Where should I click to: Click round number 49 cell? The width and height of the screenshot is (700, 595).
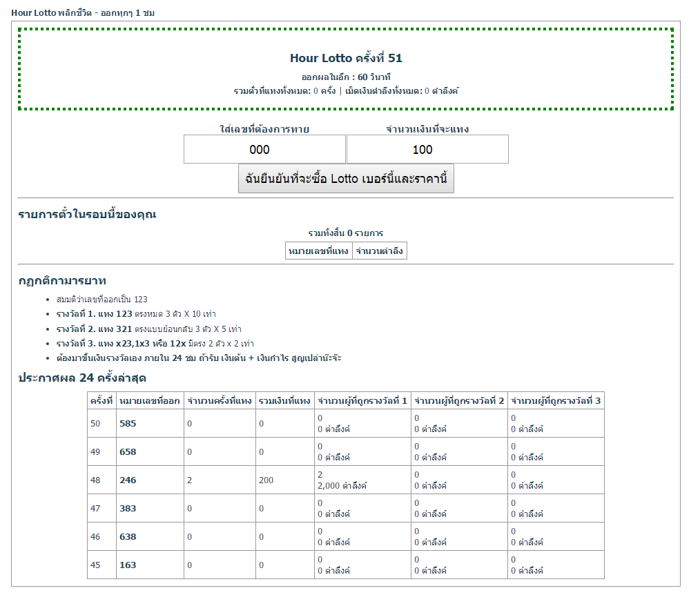tap(101, 451)
